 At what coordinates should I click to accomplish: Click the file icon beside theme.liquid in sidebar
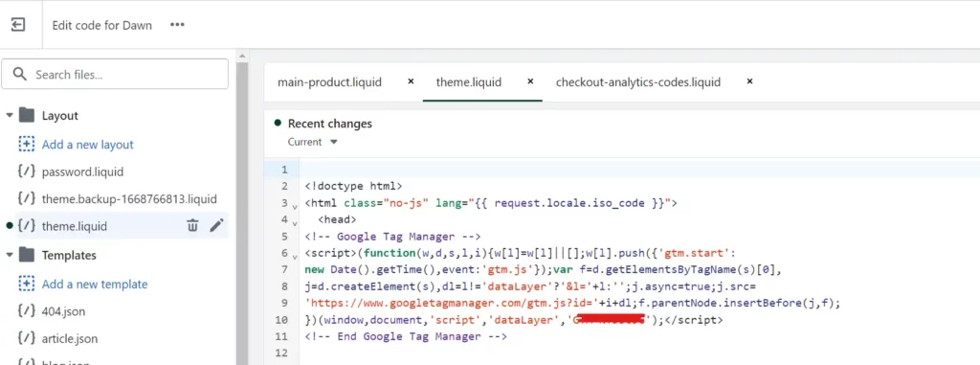click(x=26, y=226)
